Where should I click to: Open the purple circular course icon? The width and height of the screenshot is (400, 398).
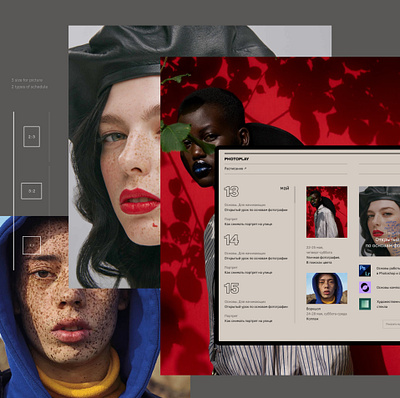point(365,287)
